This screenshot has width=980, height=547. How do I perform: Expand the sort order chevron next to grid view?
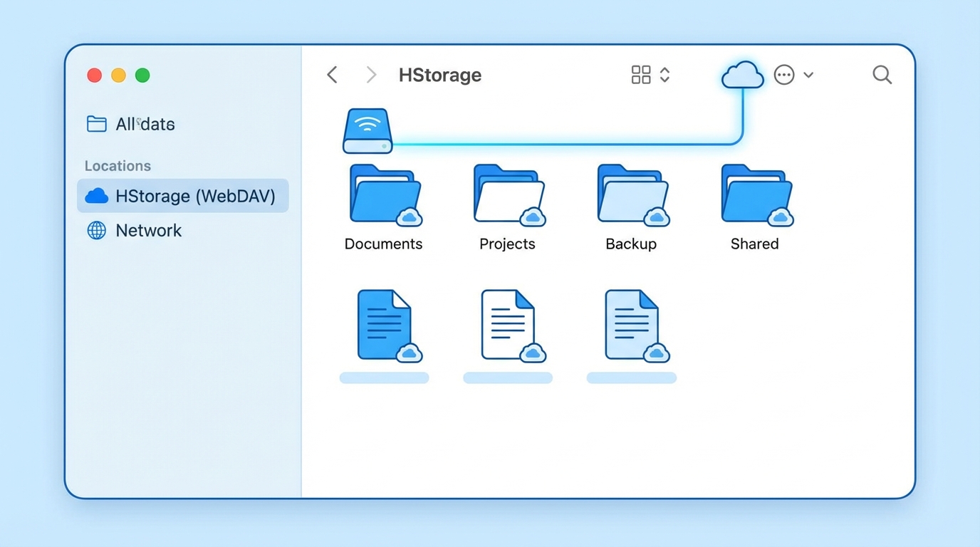pyautogui.click(x=664, y=74)
